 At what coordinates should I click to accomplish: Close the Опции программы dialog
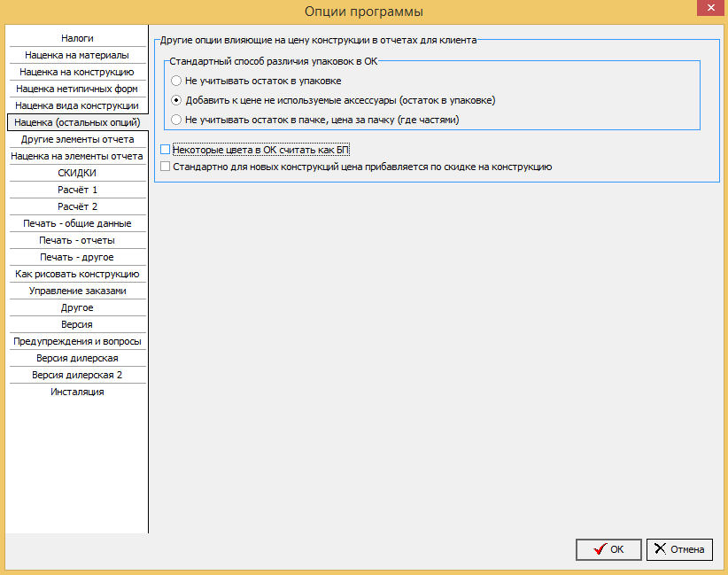[x=710, y=8]
